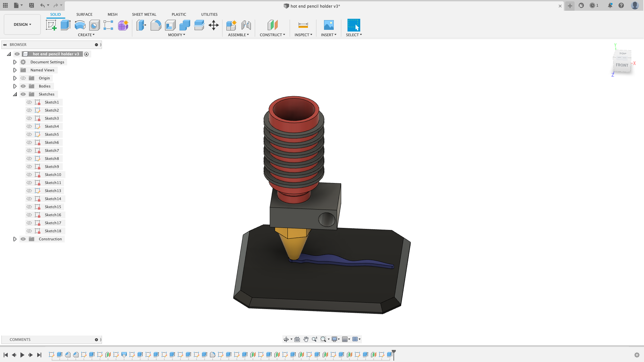
Task: Select the Move/Copy tool
Action: pyautogui.click(x=214, y=25)
